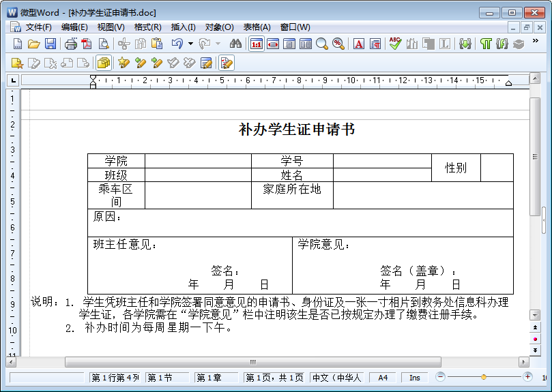552x392 pixels.
Task: Click the grayed statistics bars icon
Action: click(x=411, y=44)
